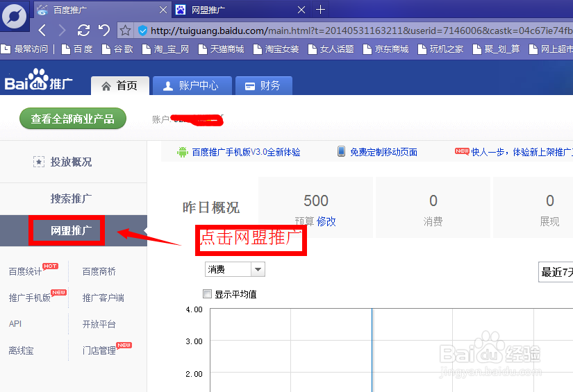
Task: Click the 查看全部商业产品 green button
Action: [x=73, y=119]
